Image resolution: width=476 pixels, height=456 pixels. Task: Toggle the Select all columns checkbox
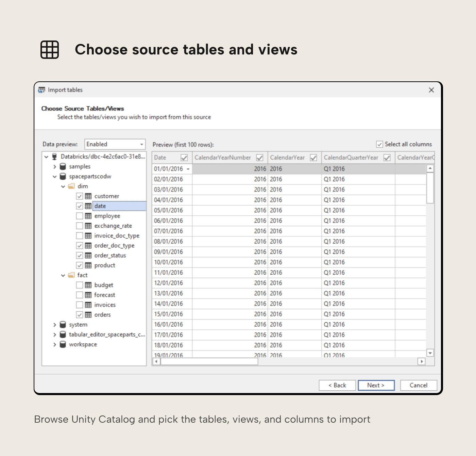pyautogui.click(x=379, y=144)
